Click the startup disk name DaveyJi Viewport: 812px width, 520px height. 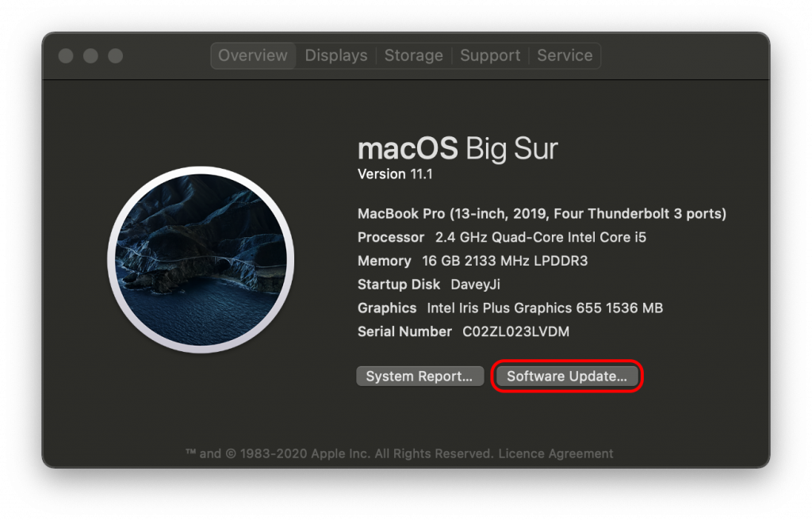coord(476,285)
